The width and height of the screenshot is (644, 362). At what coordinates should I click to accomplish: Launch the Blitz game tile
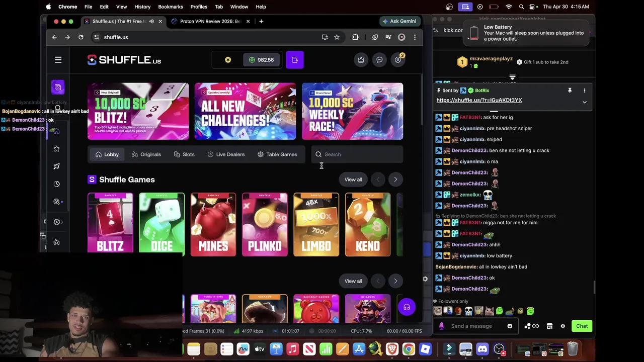point(110,224)
